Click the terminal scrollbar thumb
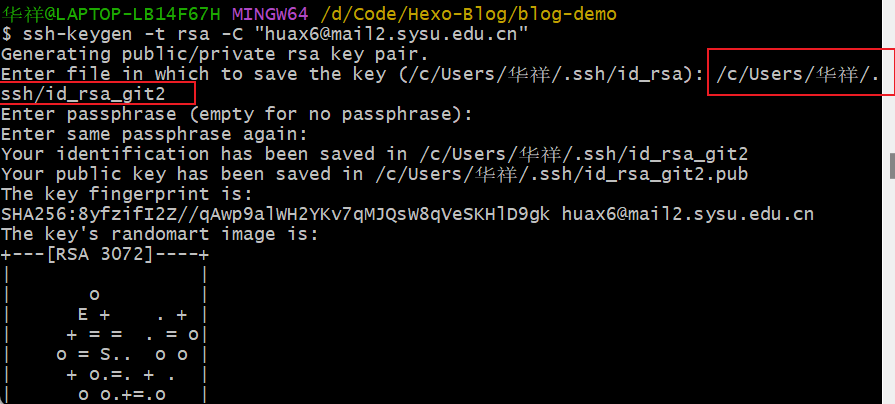This screenshot has width=895, height=404. click(x=890, y=164)
